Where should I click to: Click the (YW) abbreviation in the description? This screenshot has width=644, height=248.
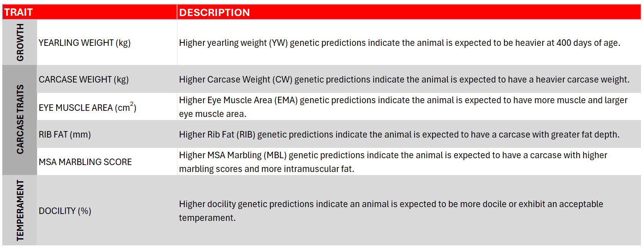point(278,43)
